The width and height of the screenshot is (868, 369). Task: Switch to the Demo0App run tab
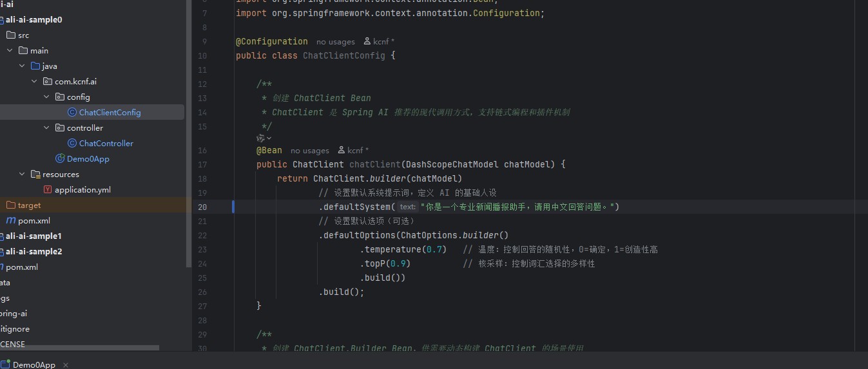coord(34,364)
